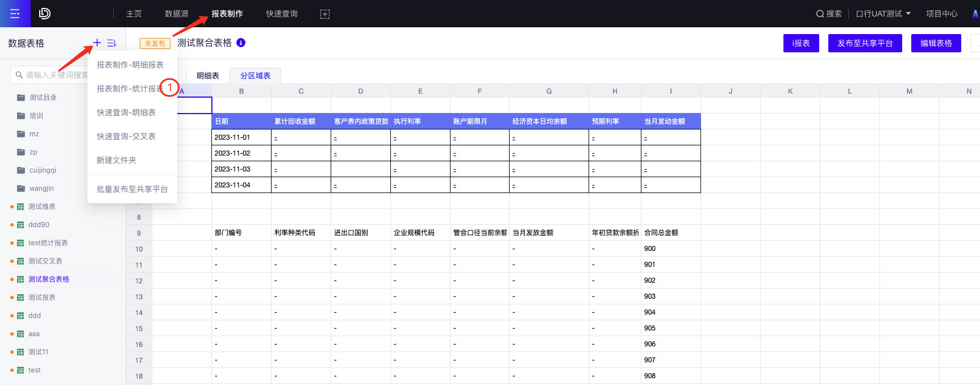The width and height of the screenshot is (980, 385).
Task: Select 快速查询-交叉表 menu entry
Action: [126, 136]
